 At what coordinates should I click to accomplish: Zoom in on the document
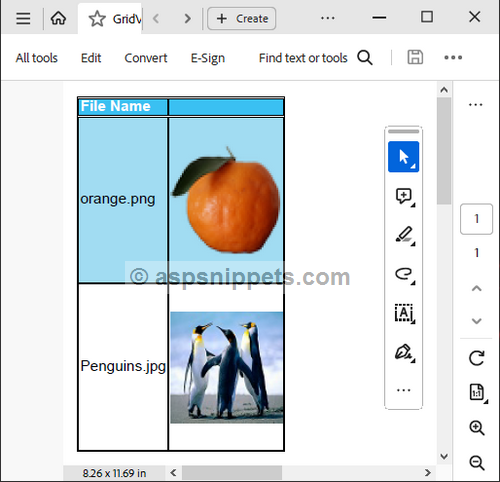(477, 428)
